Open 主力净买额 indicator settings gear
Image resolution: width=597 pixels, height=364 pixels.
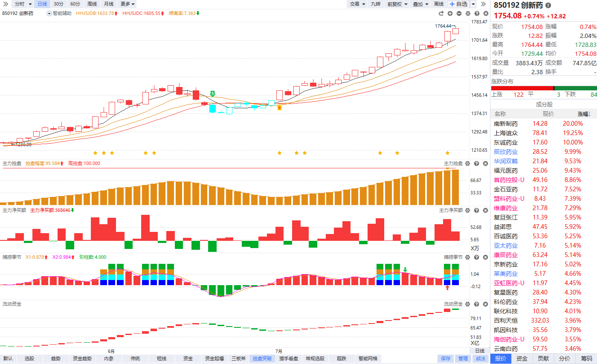468,210
